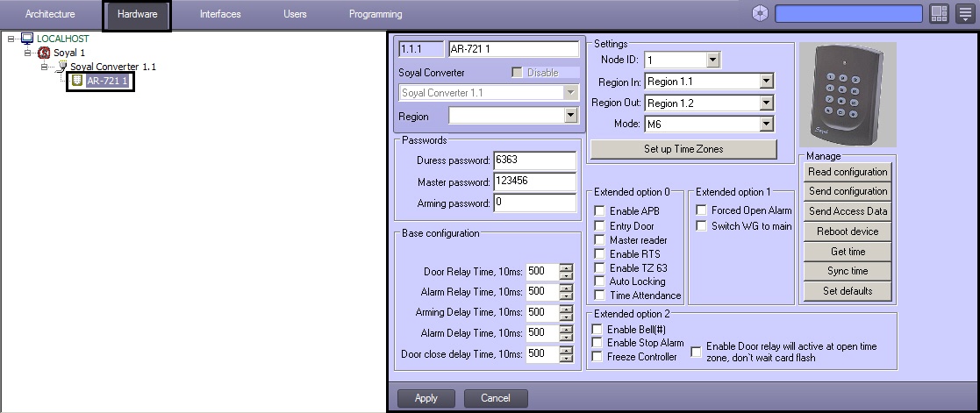Click the red Soyal 1 icon
This screenshot has width=980, height=413.
pos(45,53)
